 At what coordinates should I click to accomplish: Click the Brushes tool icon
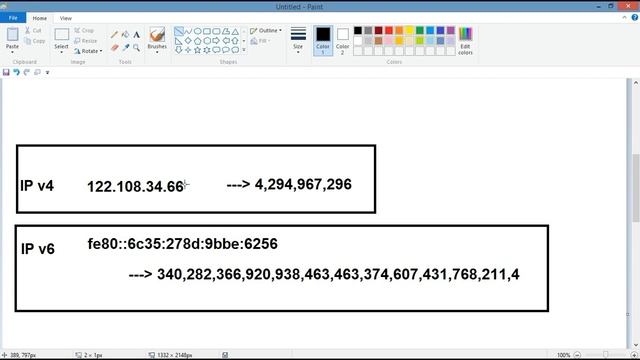[157, 35]
